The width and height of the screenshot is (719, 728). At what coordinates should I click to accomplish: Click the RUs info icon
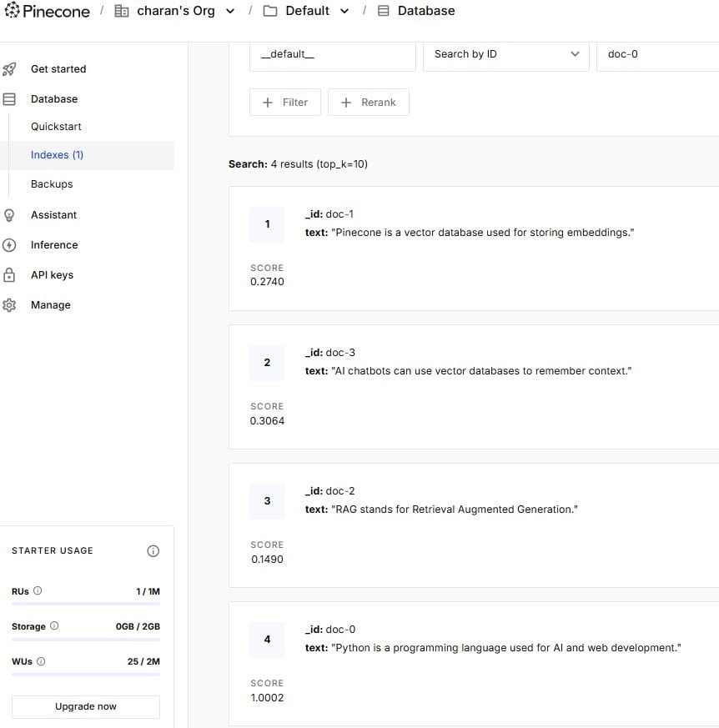(39, 590)
